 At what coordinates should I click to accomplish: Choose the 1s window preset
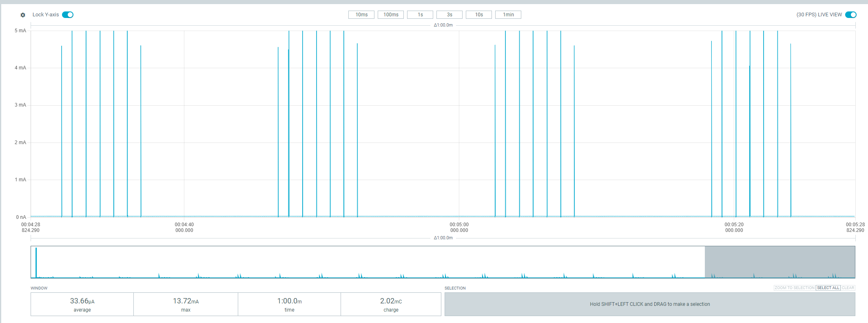coord(420,15)
